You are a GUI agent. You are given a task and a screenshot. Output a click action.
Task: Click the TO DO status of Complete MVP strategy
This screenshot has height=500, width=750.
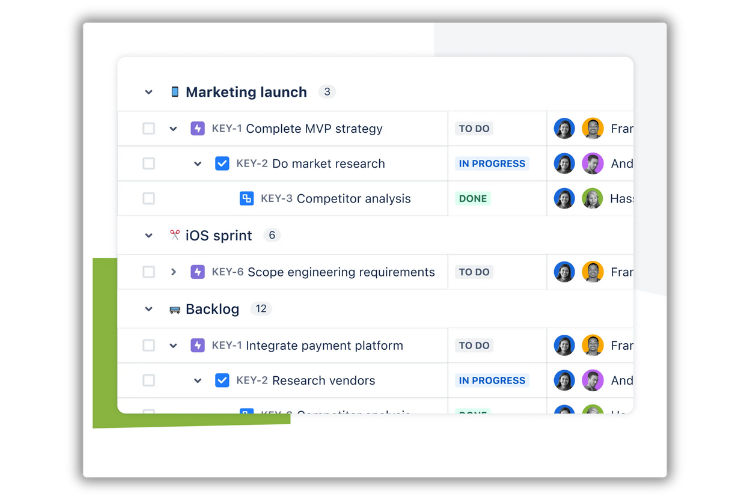(x=474, y=129)
